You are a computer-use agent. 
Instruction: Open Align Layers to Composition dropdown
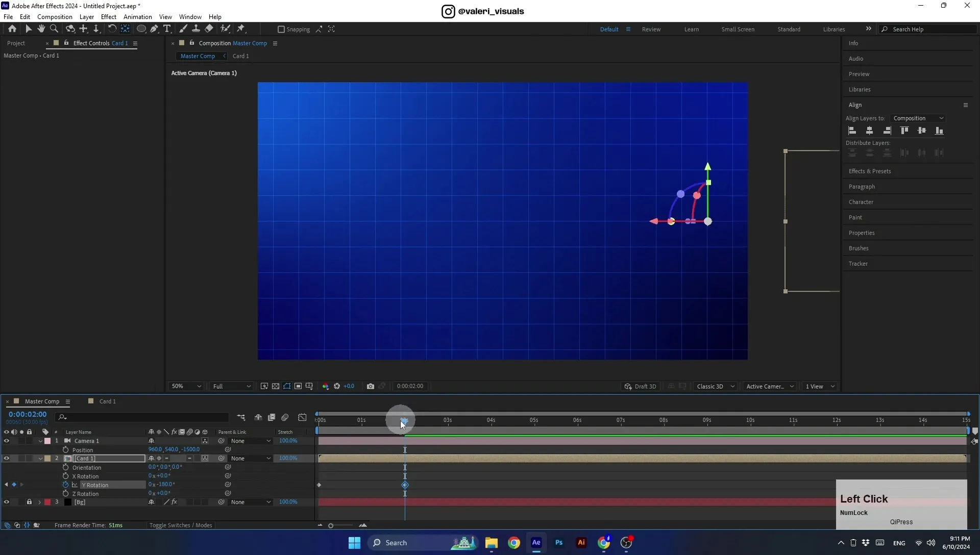coord(918,118)
